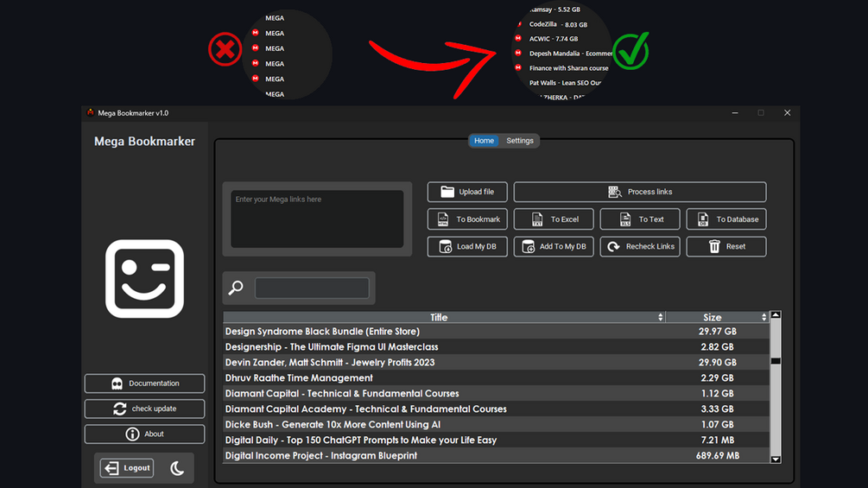Click the 1.12 GB size cell

pyautogui.click(x=718, y=393)
